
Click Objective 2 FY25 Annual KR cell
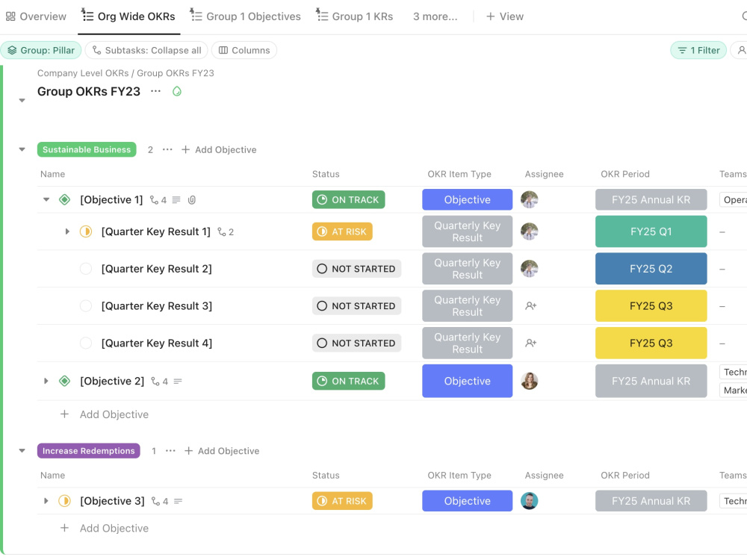click(651, 381)
